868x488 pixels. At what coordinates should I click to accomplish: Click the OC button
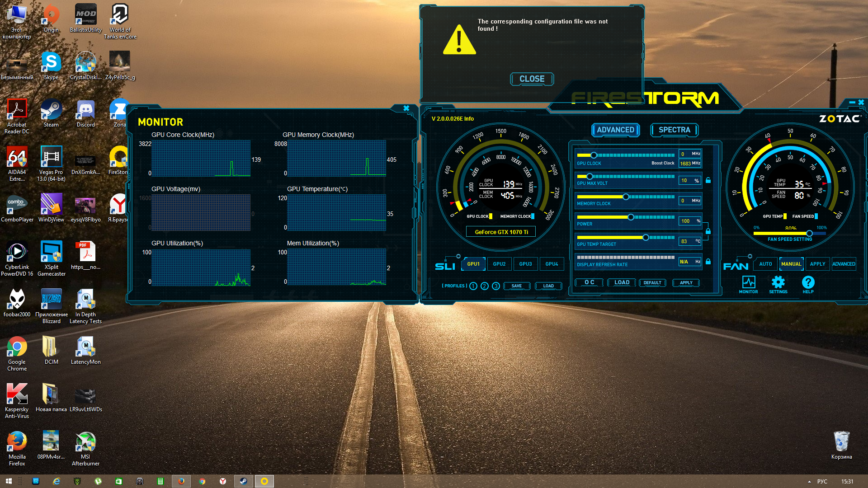(x=590, y=282)
